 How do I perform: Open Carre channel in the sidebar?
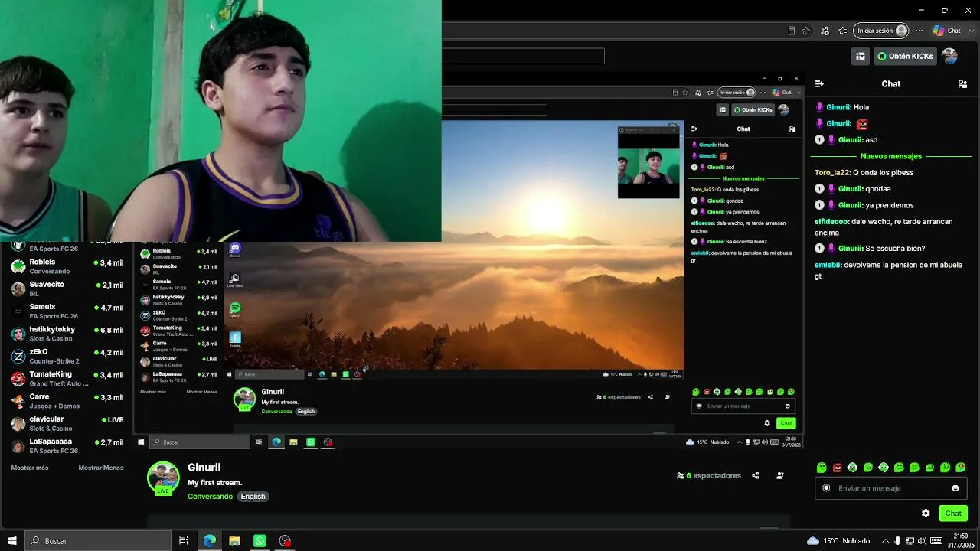click(67, 401)
